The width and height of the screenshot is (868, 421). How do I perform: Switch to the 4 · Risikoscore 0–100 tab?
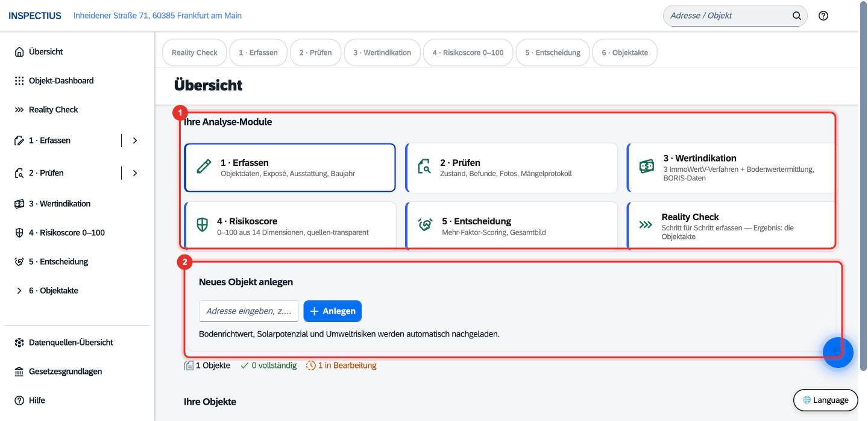tap(468, 52)
